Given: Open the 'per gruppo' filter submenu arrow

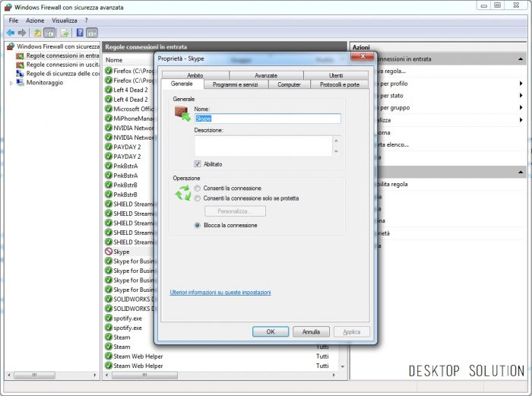Looking at the screenshot, I should [x=521, y=108].
